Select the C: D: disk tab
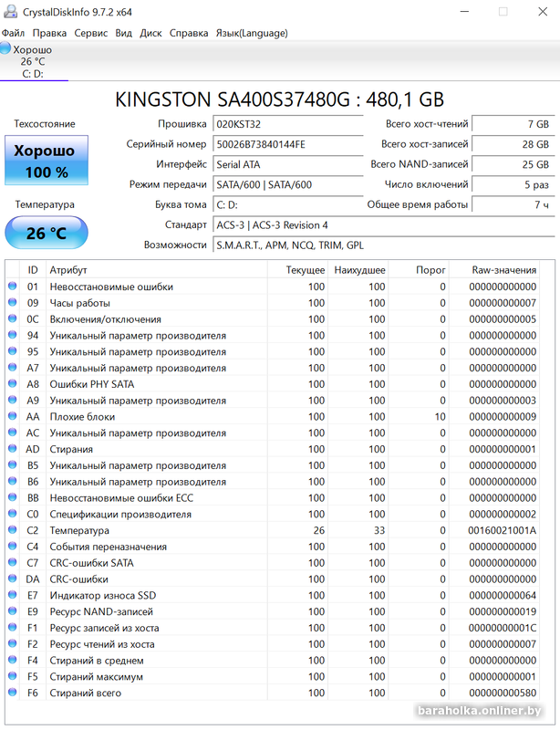The height and width of the screenshot is (730, 560). pyautogui.click(x=34, y=61)
